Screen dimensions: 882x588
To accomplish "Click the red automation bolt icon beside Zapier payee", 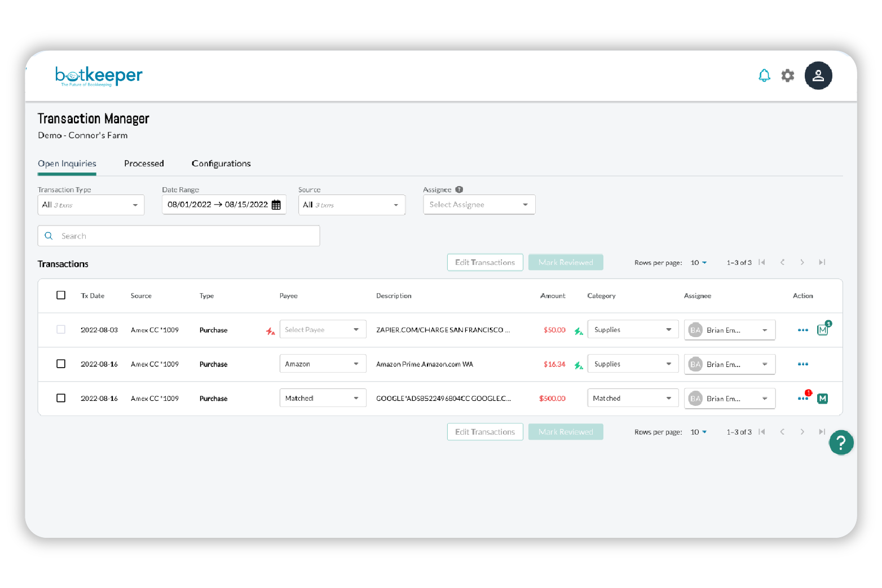I will (270, 331).
